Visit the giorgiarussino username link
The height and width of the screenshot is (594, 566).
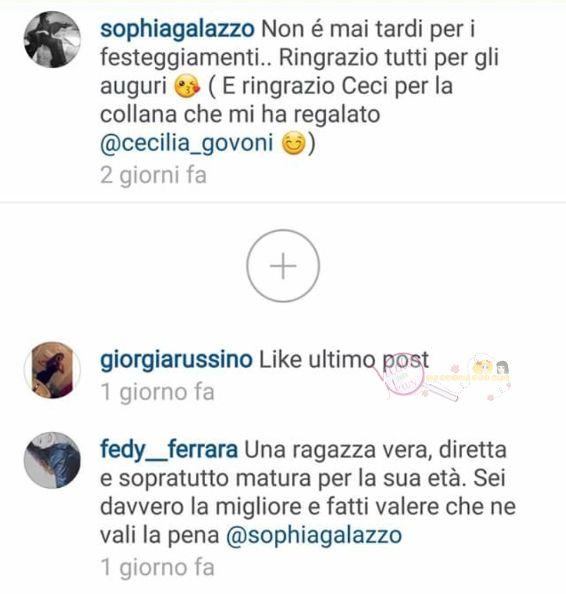[x=176, y=360]
